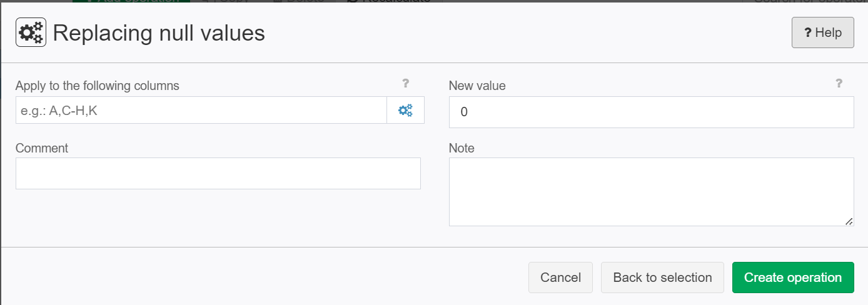This screenshot has height=305, width=868.
Task: Go Back to selection
Action: click(662, 277)
